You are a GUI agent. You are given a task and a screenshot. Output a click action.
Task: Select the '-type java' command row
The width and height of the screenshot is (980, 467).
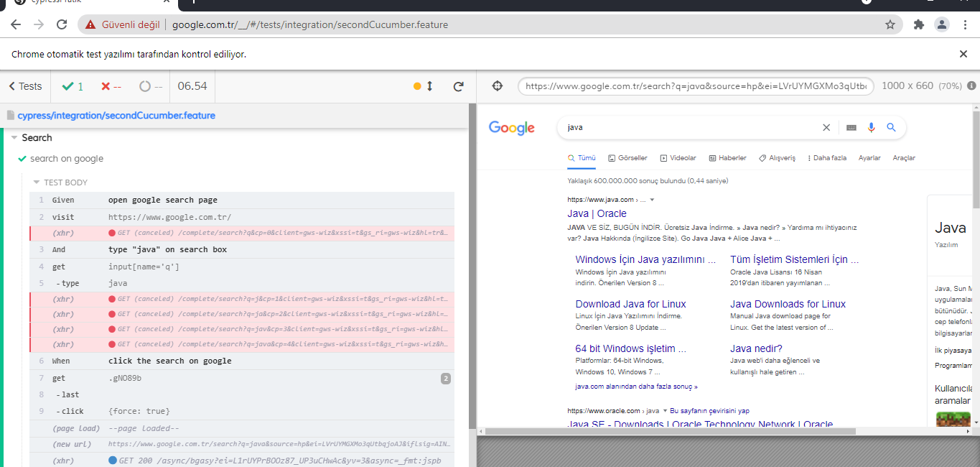coord(242,283)
